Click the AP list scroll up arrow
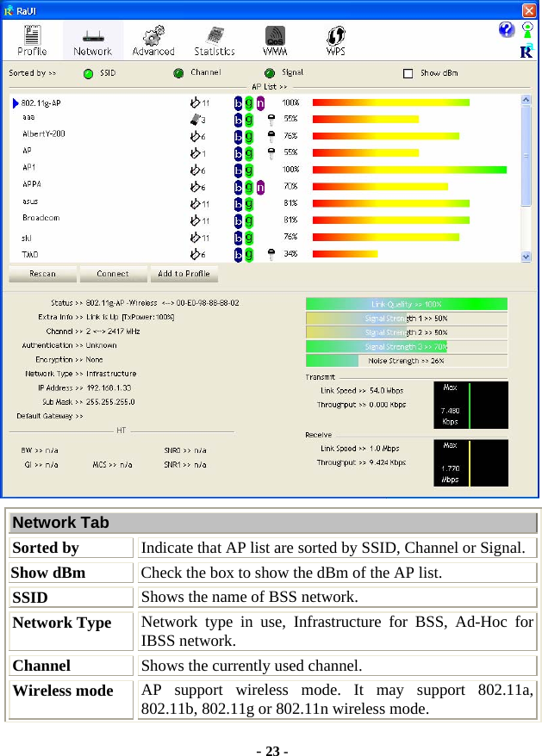 coord(526,100)
